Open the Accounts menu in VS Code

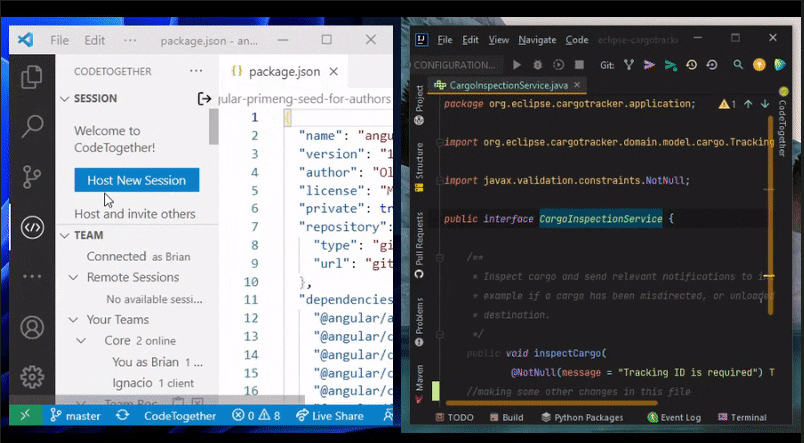point(32,327)
